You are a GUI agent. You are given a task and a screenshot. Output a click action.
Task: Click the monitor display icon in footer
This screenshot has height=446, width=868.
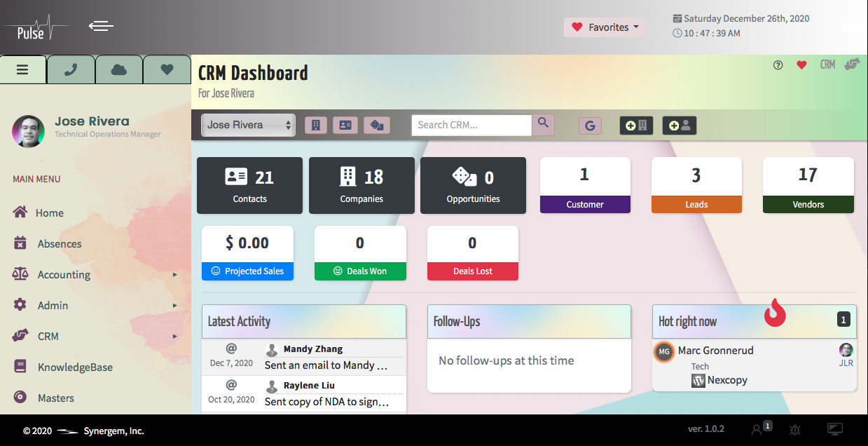(x=834, y=429)
